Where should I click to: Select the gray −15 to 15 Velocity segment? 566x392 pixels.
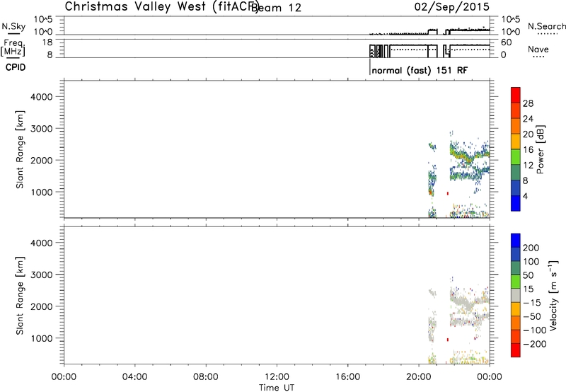point(516,295)
